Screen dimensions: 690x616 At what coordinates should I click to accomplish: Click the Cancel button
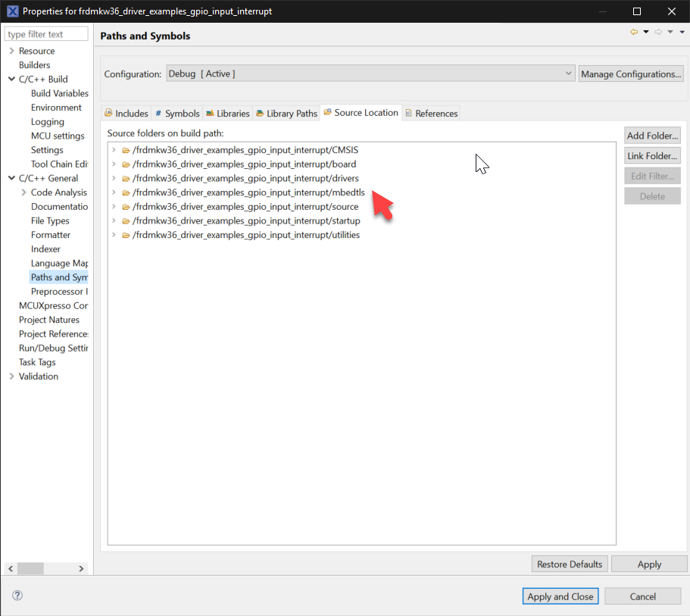(x=642, y=596)
